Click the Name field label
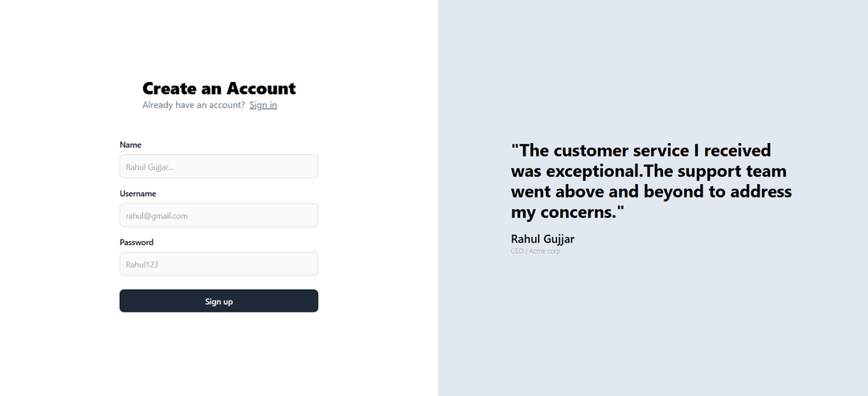 point(131,145)
